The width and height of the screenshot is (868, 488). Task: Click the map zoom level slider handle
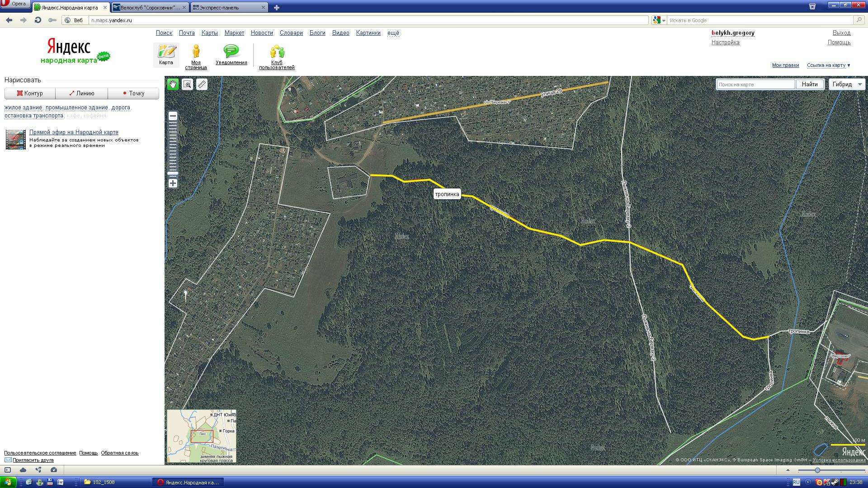coord(173,174)
